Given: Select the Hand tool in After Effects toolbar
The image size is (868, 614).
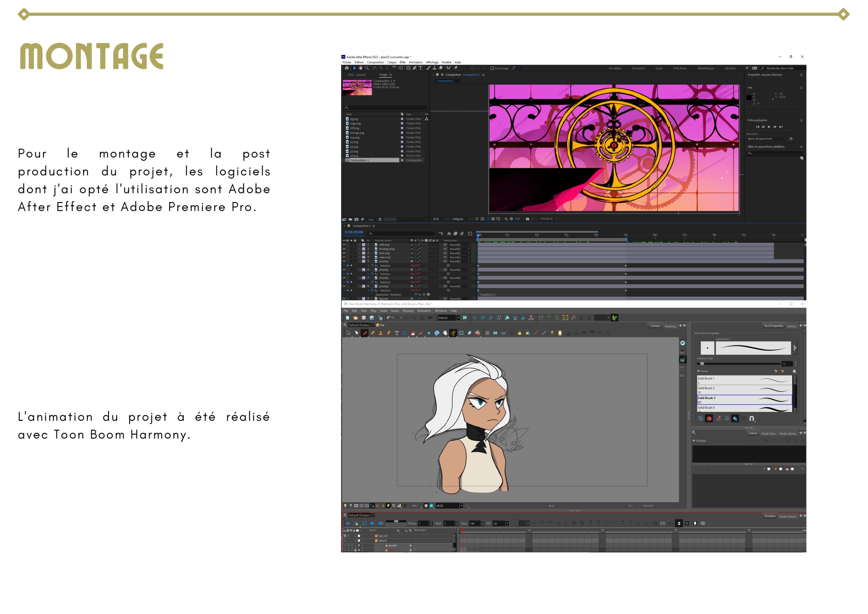Looking at the screenshot, I should point(361,68).
